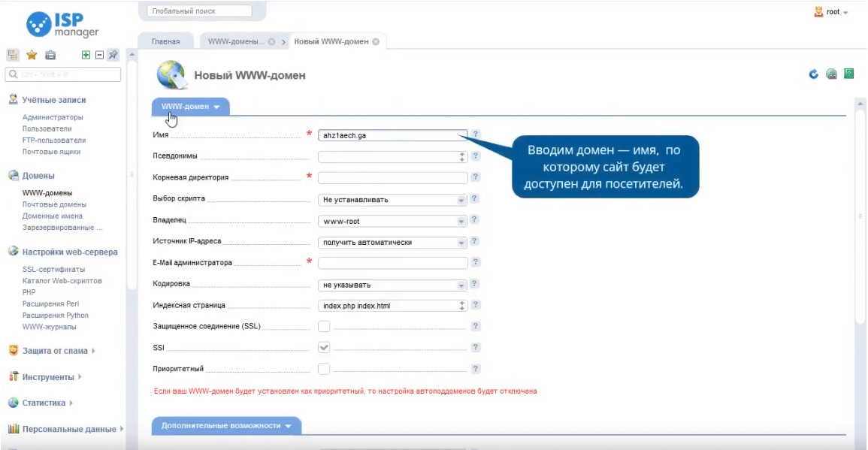Viewport: 868px width, 450px height.
Task: Click the ISPmanager logo
Action: click(62, 24)
